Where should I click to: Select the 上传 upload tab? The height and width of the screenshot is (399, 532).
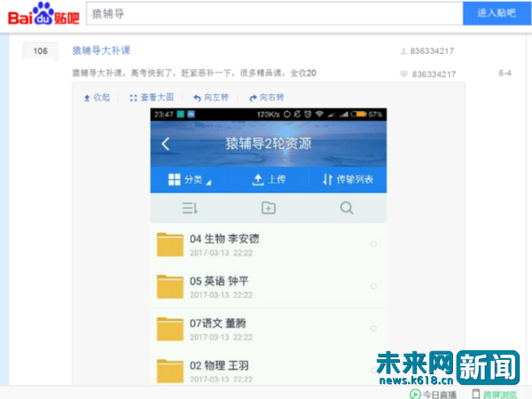click(269, 179)
